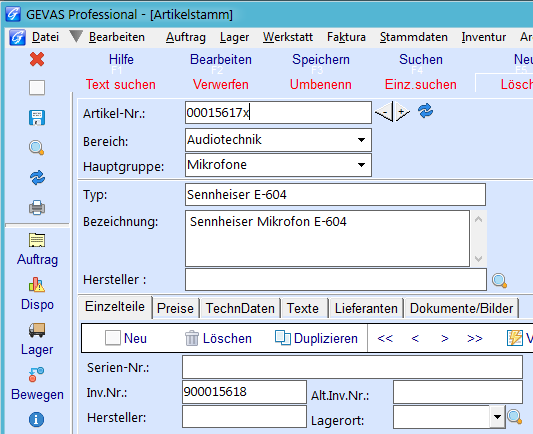
Task: Open the Stammdaten menu
Action: pos(414,37)
